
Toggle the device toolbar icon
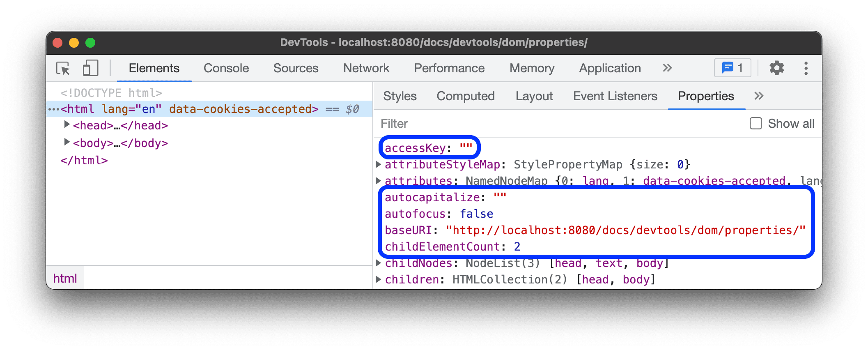click(x=90, y=68)
